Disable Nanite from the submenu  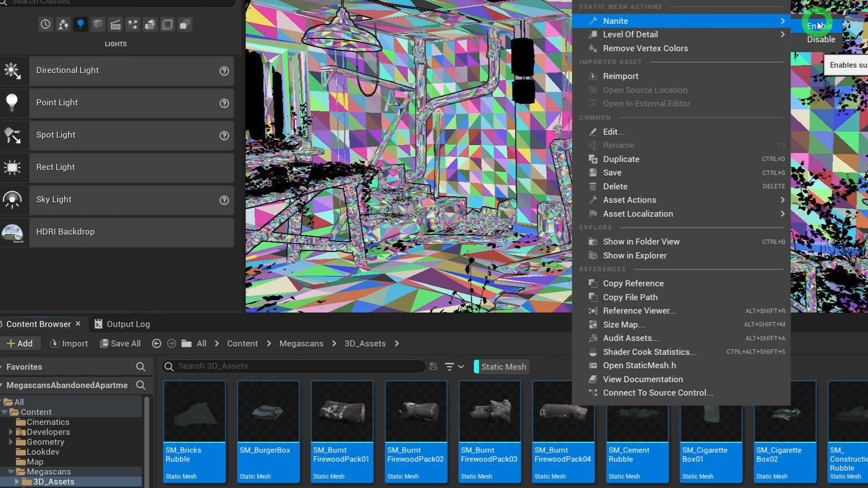click(x=821, y=39)
